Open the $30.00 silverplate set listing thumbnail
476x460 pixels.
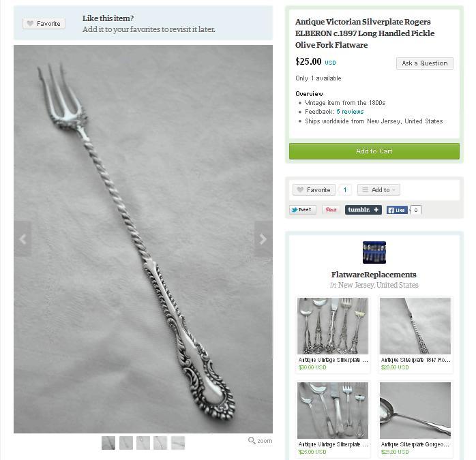pyautogui.click(x=333, y=326)
